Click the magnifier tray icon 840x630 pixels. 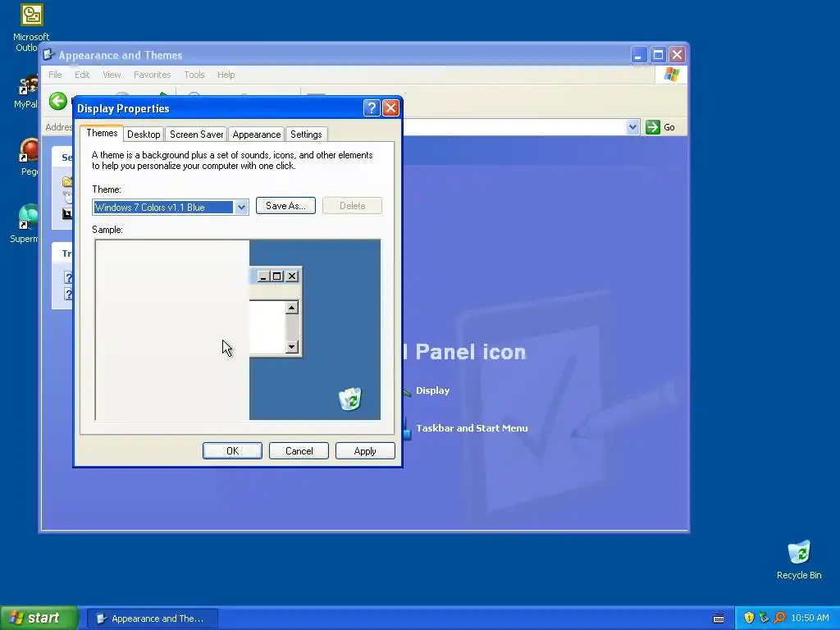(x=779, y=618)
